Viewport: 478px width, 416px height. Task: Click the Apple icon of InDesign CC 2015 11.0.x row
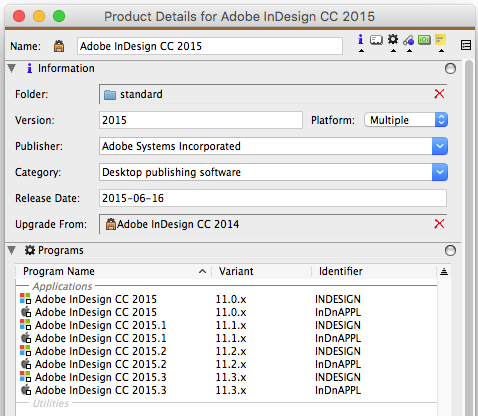(x=26, y=312)
